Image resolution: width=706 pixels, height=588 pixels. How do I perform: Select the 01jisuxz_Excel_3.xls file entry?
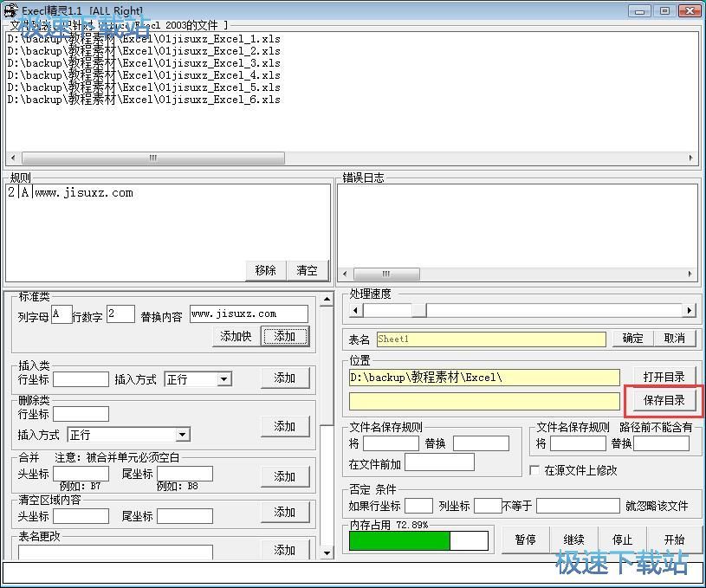[144, 63]
